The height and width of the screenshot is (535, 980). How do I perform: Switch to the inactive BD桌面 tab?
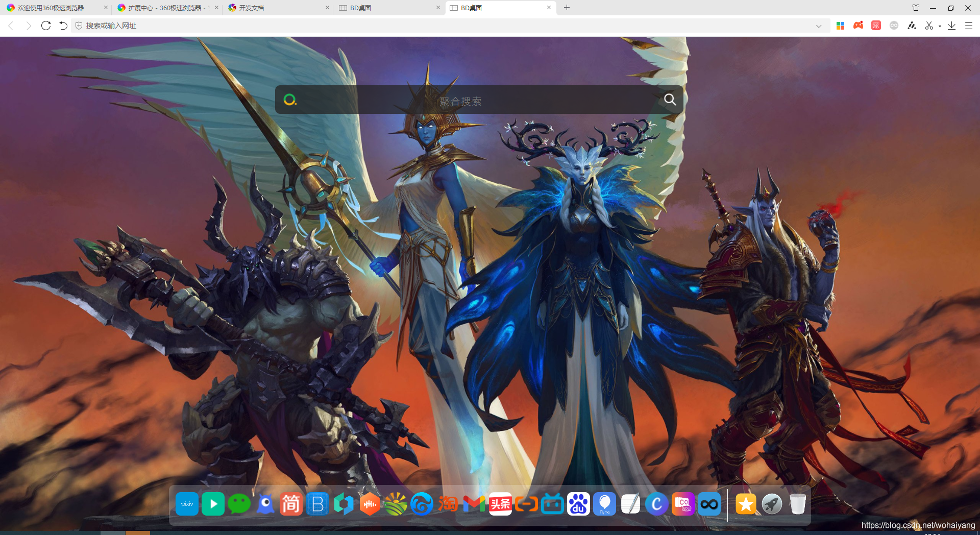pyautogui.click(x=388, y=8)
